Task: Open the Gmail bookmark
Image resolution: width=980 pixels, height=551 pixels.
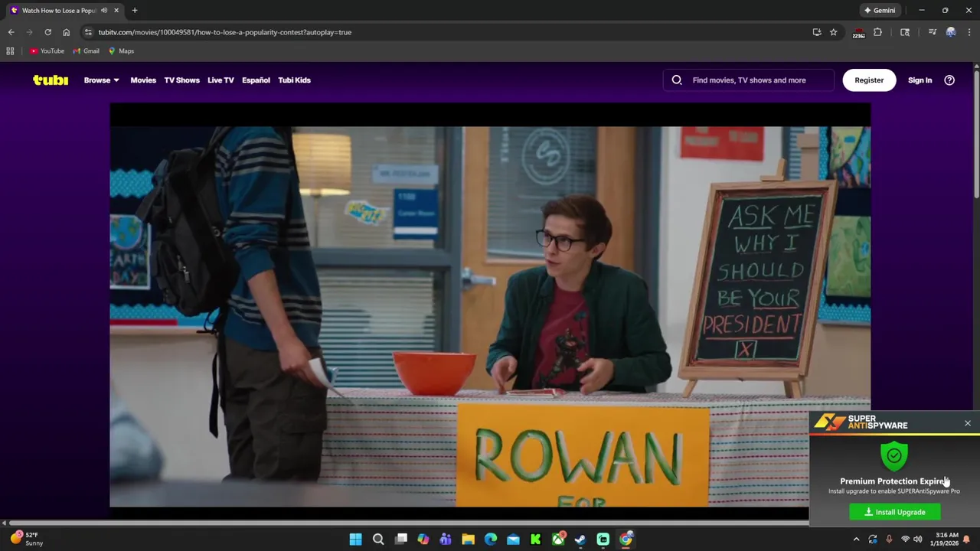Action: pos(86,51)
